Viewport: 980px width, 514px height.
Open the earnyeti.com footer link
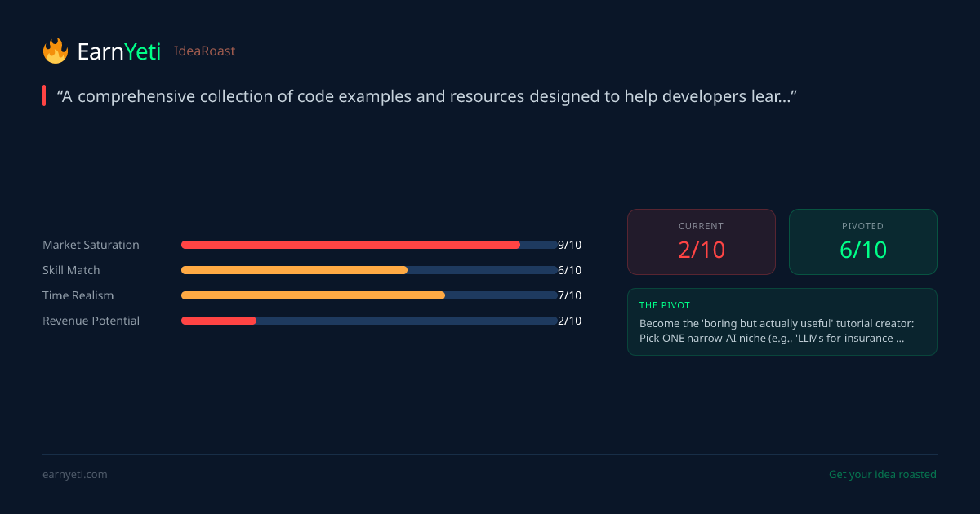(x=74, y=475)
